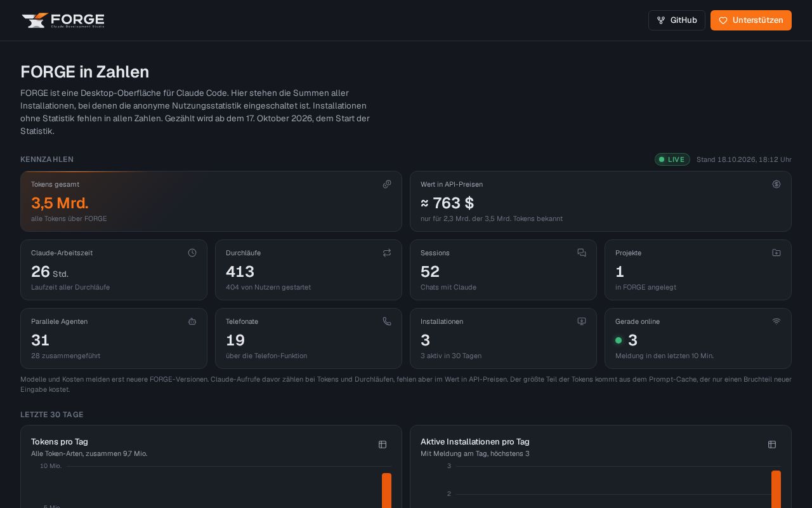Click "3 aktiv in 30 Tagen" subtext

tap(451, 356)
